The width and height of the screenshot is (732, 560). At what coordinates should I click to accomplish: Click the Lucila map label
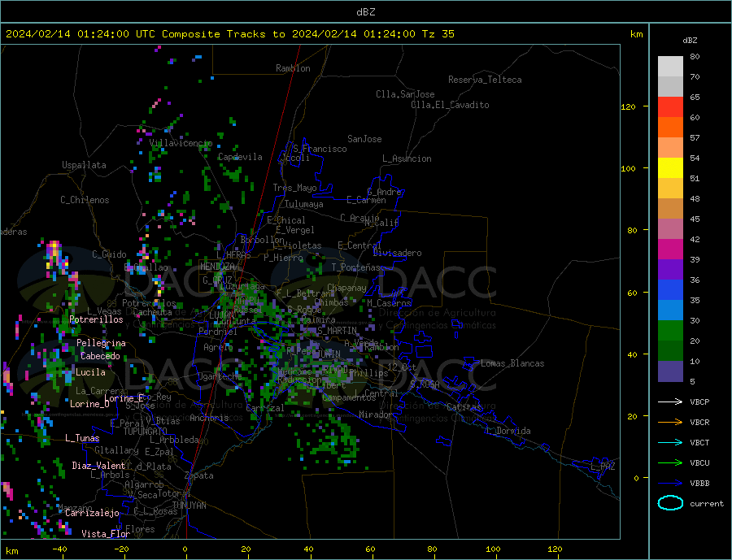(x=90, y=372)
